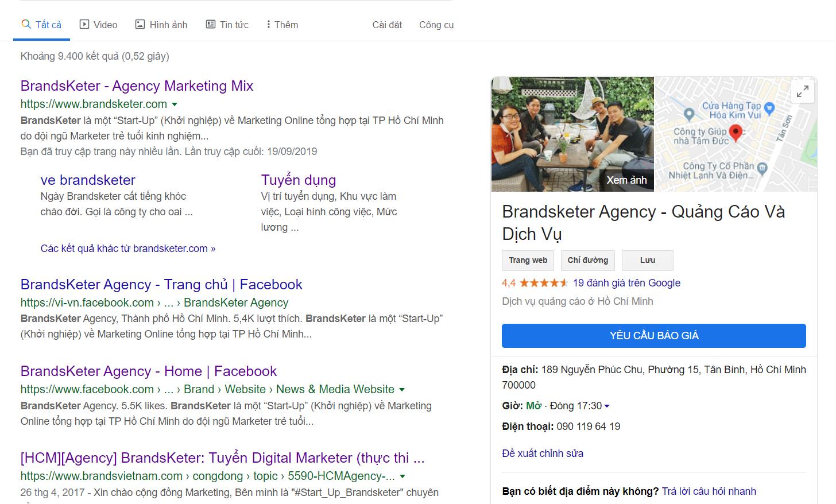836x504 pixels.
Task: Open dropdown arrow beside brandsvietnam.com URL
Action: [x=402, y=476]
